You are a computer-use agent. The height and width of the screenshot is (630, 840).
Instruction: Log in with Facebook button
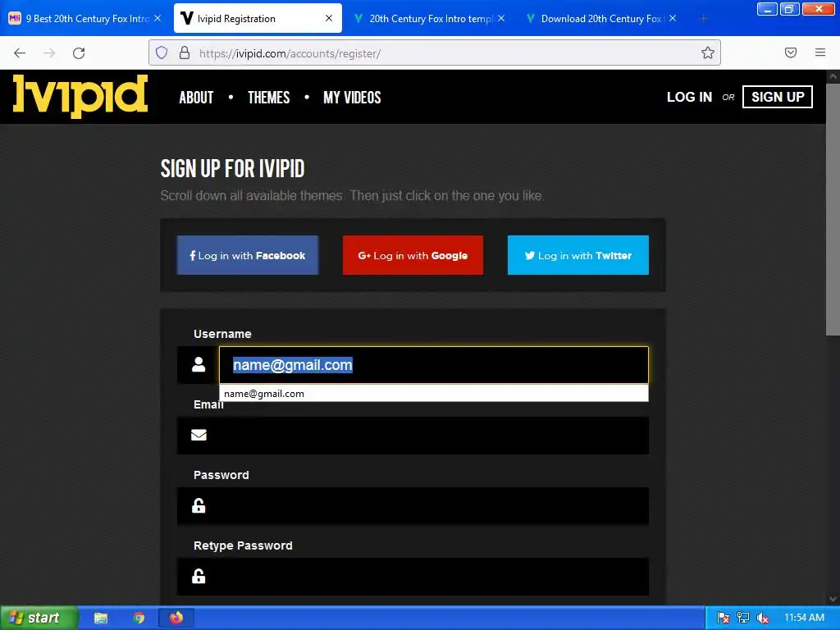[248, 255]
